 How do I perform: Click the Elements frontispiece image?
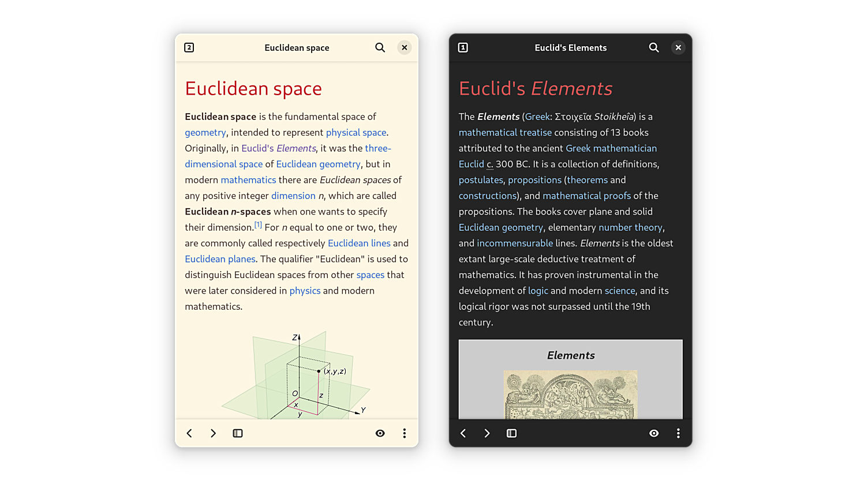pyautogui.click(x=570, y=395)
